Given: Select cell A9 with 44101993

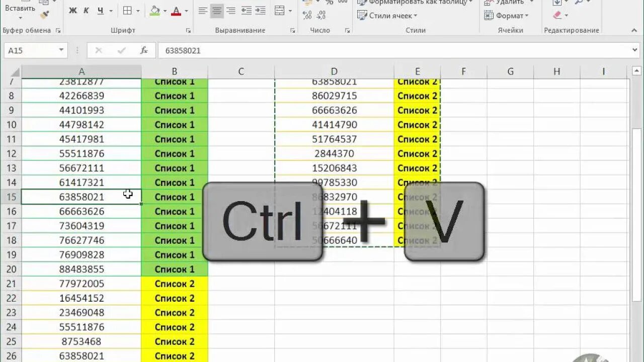Looking at the screenshot, I should click(82, 110).
